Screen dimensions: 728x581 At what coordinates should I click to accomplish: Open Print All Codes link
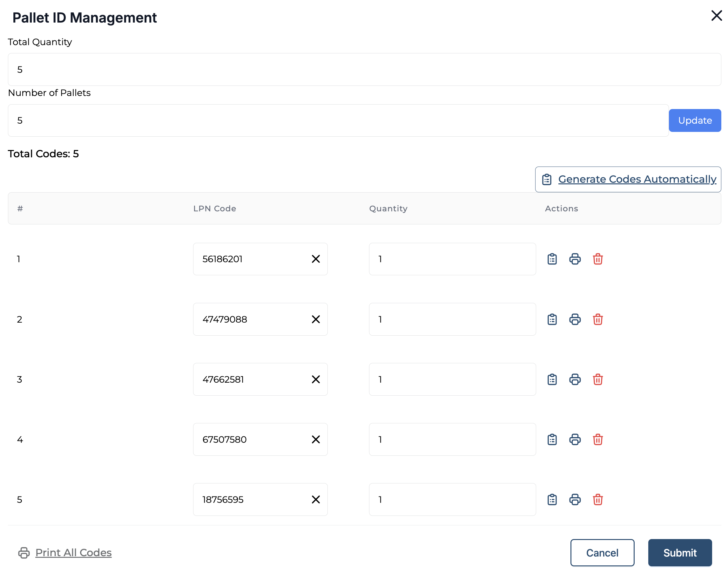pos(73,553)
